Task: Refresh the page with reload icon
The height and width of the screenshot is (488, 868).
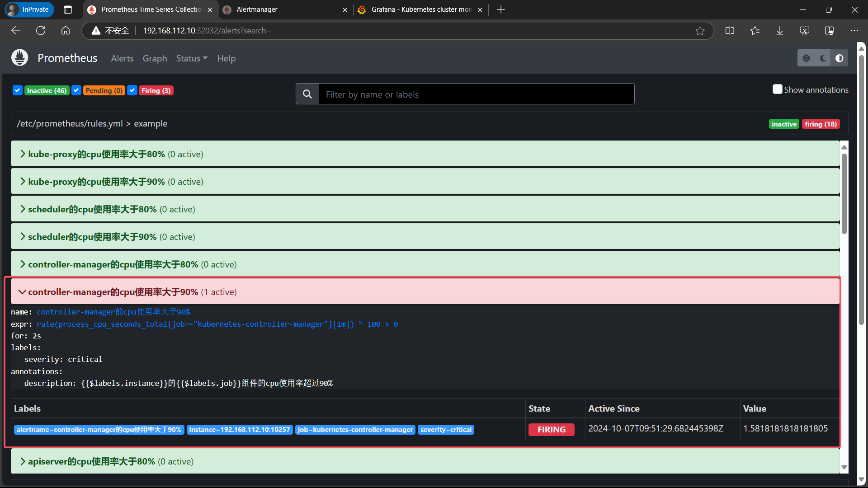Action: pyautogui.click(x=41, y=31)
